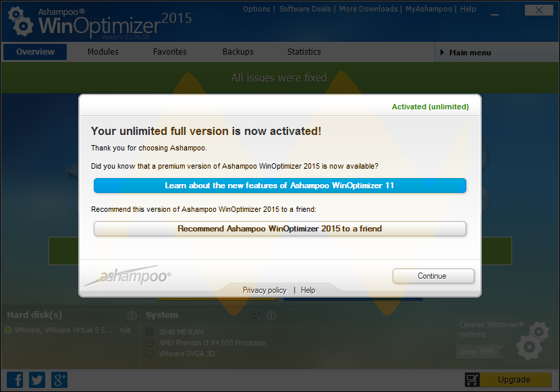Click the Ashampoo logo in dialog
560x392 pixels.
point(128,276)
